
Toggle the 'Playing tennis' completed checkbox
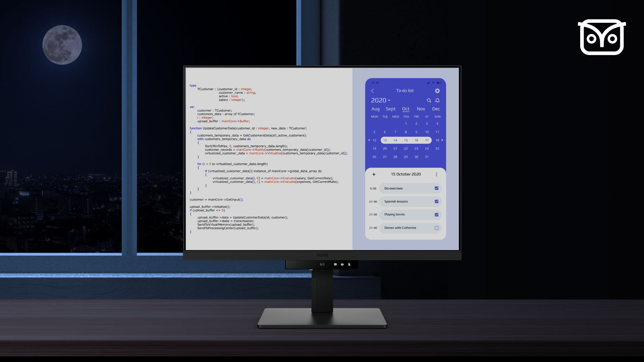point(437,215)
